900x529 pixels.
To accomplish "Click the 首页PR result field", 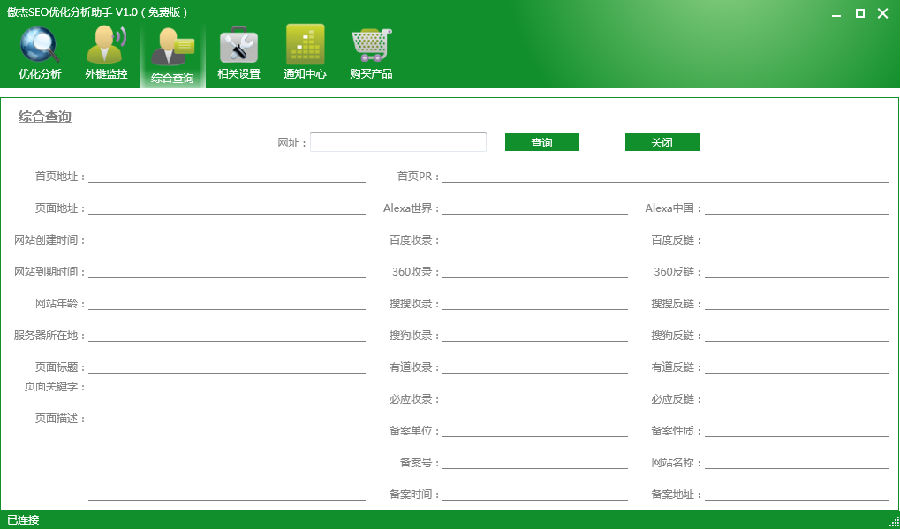I will (665, 176).
